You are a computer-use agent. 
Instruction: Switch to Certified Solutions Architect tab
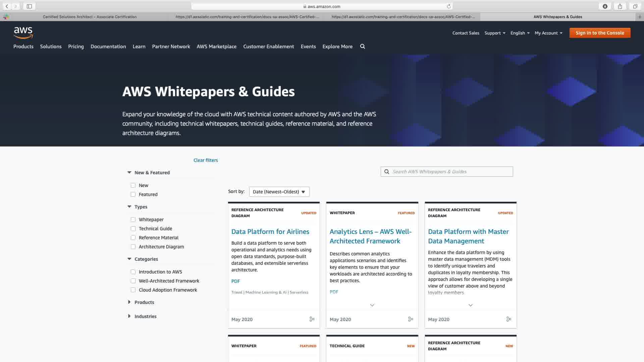(90, 16)
